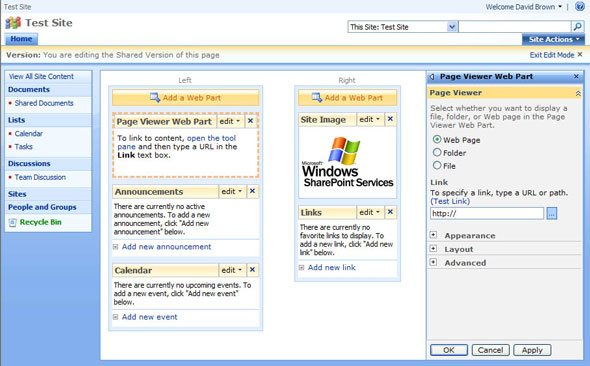The width and height of the screenshot is (590, 366).
Task: Click the Test Site breadcrumb text
Action: [17, 7]
